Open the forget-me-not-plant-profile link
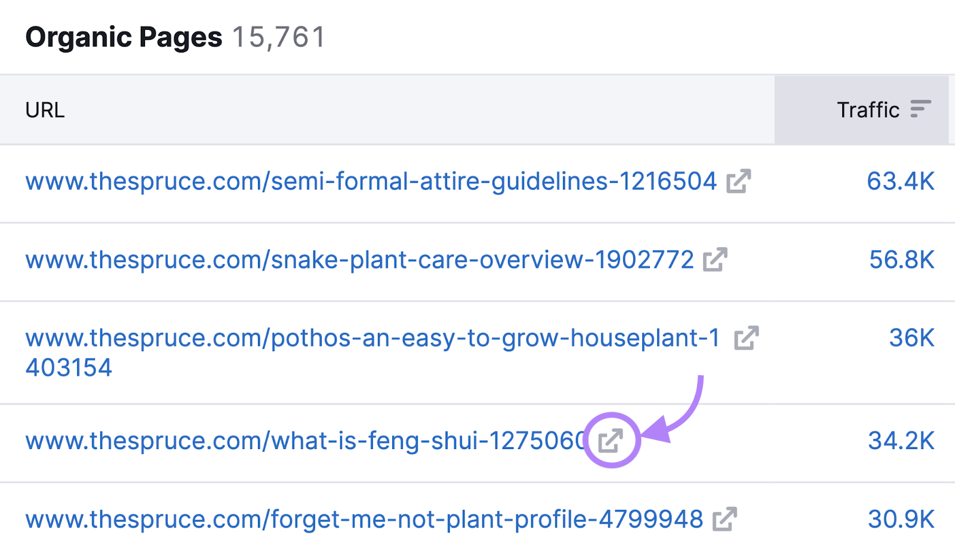The image size is (955, 560). click(364, 519)
